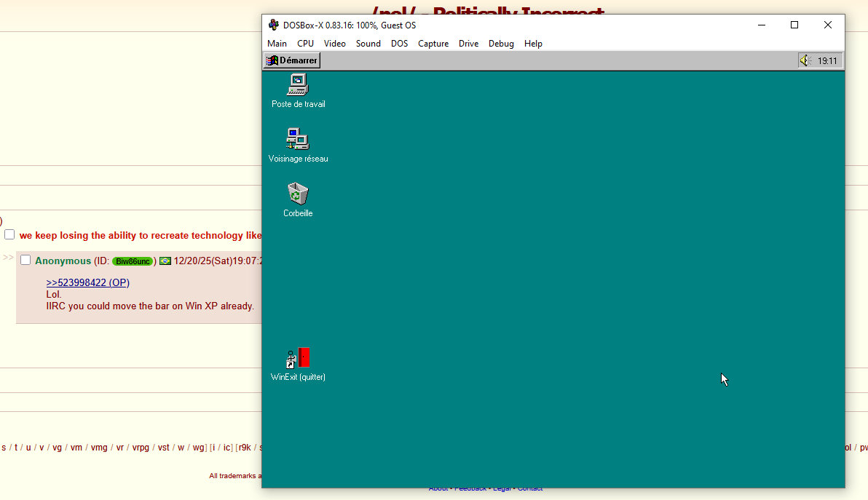Open the wg board link
Image resolution: width=868 pixels, height=500 pixels.
(x=198, y=448)
